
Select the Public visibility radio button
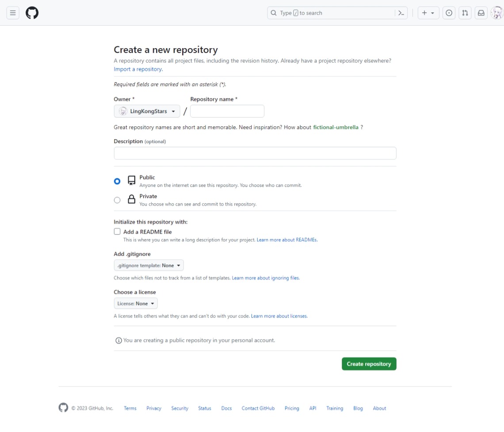(117, 181)
